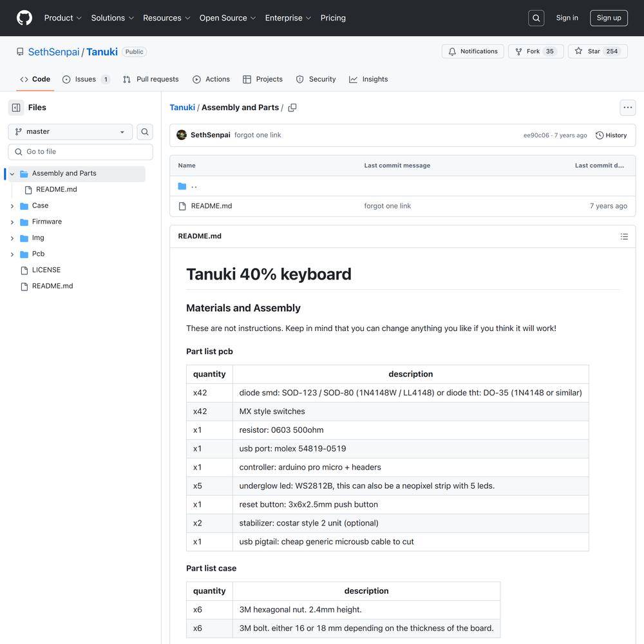The width and height of the screenshot is (644, 644).
Task: Search files magnifier button beside branch selector
Action: (144, 132)
